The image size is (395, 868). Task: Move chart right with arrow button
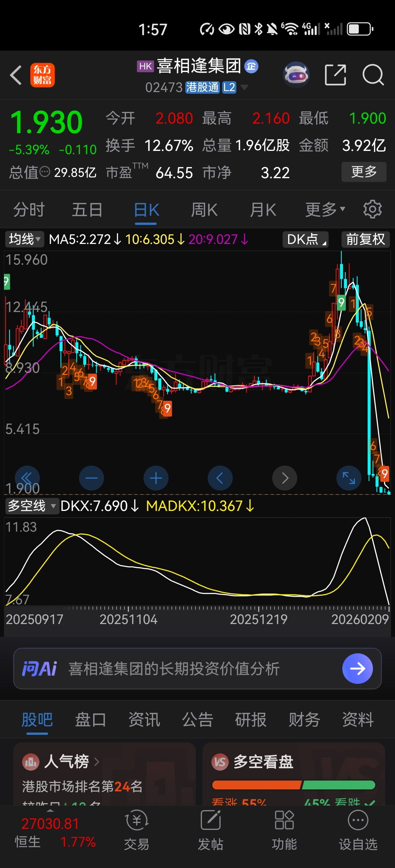tap(285, 478)
